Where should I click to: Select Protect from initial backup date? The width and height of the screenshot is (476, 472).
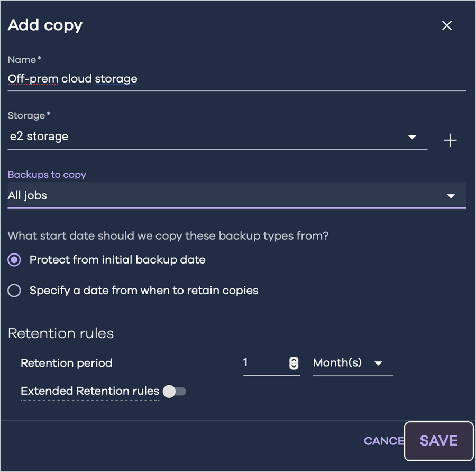coord(14,260)
